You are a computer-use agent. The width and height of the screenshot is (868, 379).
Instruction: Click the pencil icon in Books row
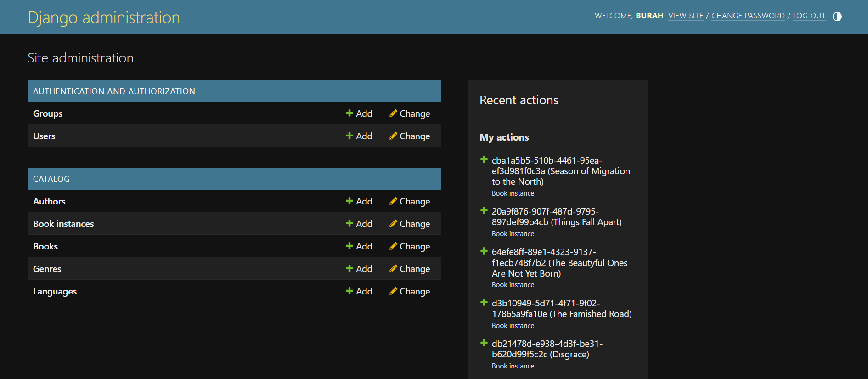pyautogui.click(x=393, y=246)
